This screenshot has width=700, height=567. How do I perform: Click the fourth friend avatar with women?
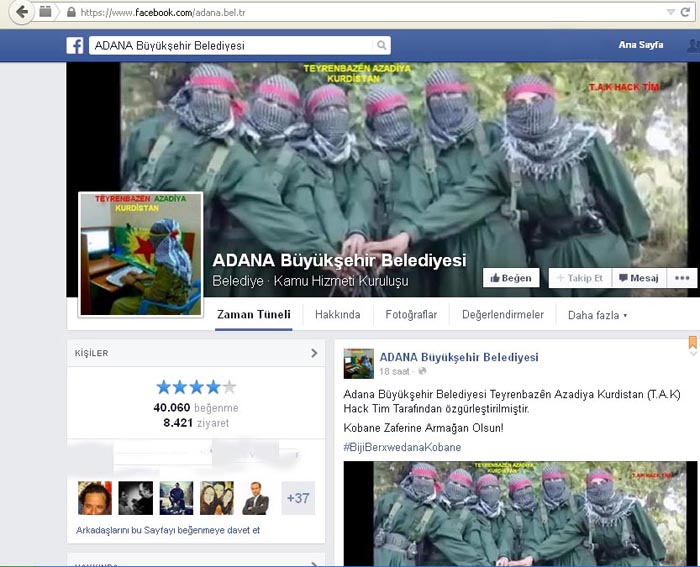coord(217,498)
